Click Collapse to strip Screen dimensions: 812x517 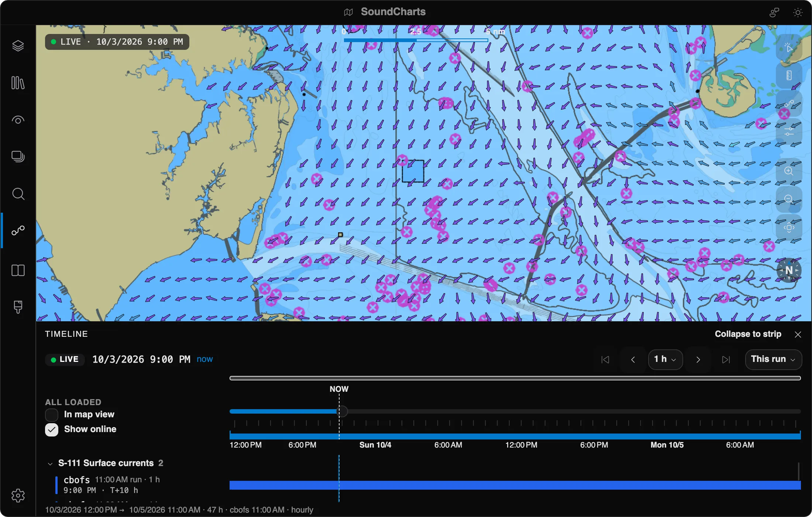[x=748, y=334]
